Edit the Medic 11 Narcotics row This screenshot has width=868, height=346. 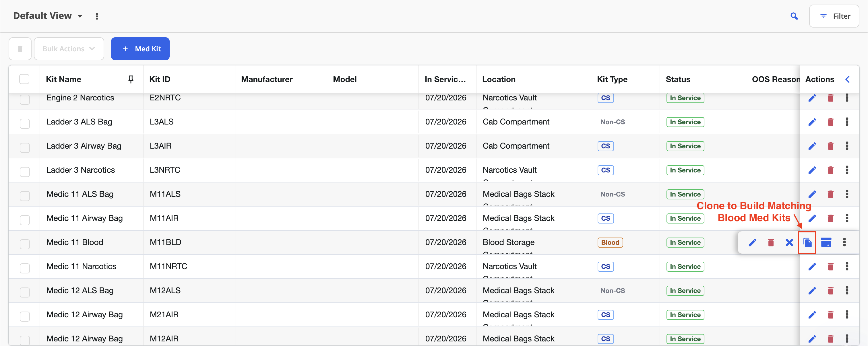pyautogui.click(x=812, y=267)
